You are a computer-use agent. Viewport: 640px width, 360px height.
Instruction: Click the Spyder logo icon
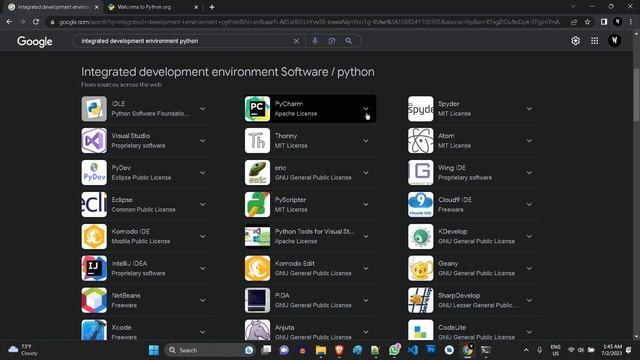420,109
